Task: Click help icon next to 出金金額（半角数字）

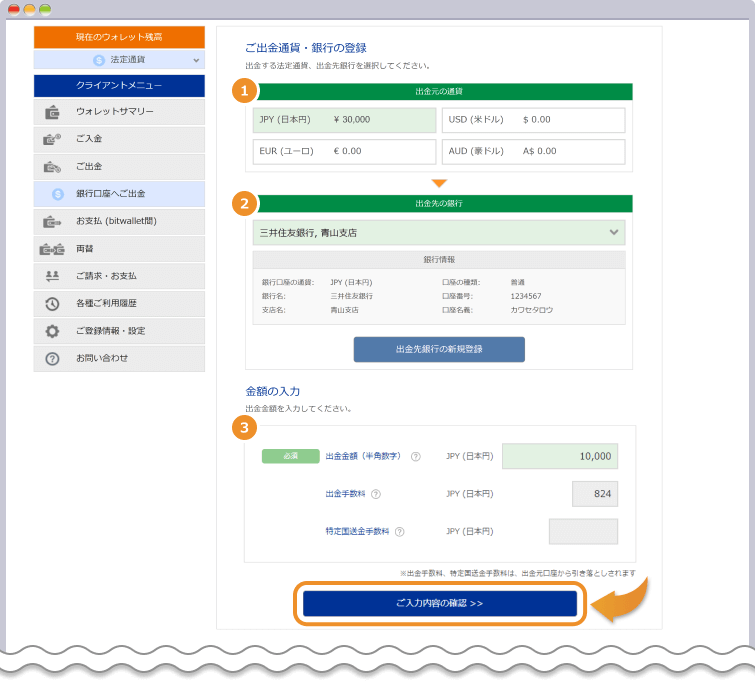Action: [416, 457]
